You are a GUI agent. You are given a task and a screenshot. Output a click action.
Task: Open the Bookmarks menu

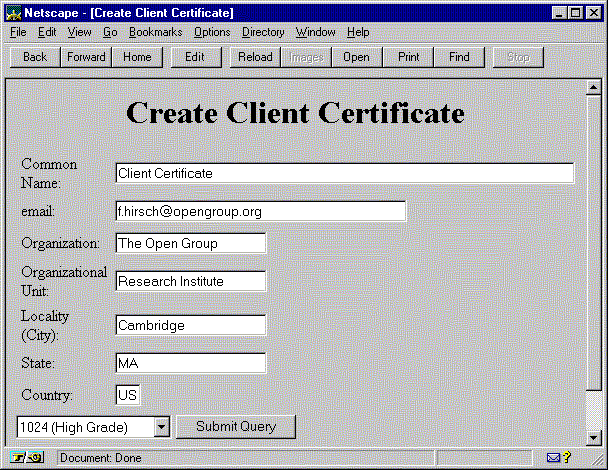(x=155, y=32)
